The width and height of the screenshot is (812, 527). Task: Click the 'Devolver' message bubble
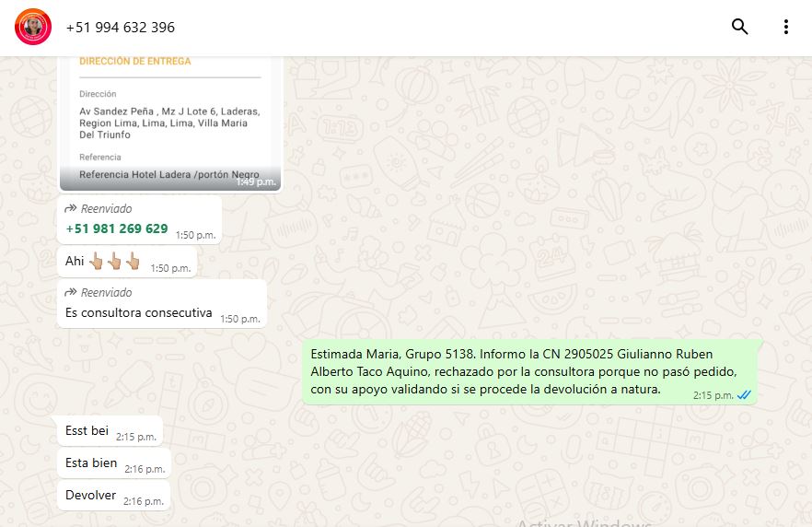90,495
